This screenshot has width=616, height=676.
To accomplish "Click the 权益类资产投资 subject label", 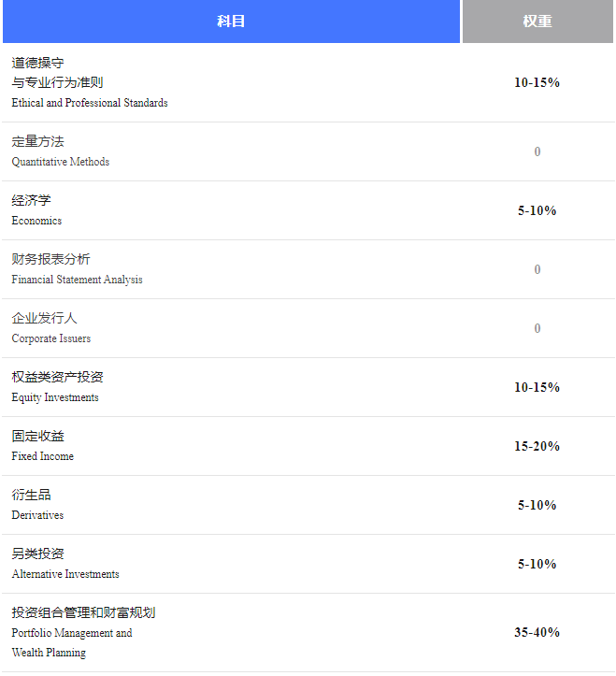I will (57, 378).
